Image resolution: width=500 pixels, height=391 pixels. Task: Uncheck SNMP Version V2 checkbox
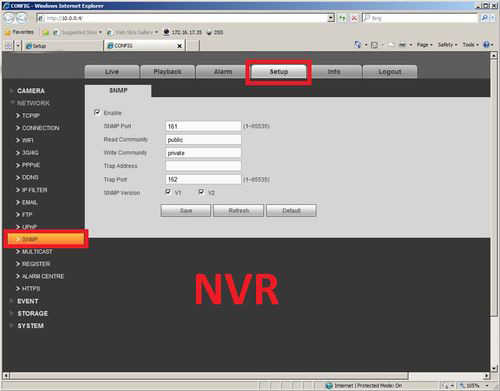tap(201, 192)
